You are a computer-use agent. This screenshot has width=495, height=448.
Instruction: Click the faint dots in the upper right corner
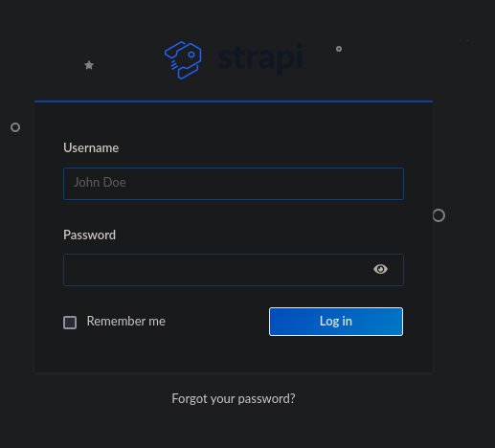pos(464,40)
